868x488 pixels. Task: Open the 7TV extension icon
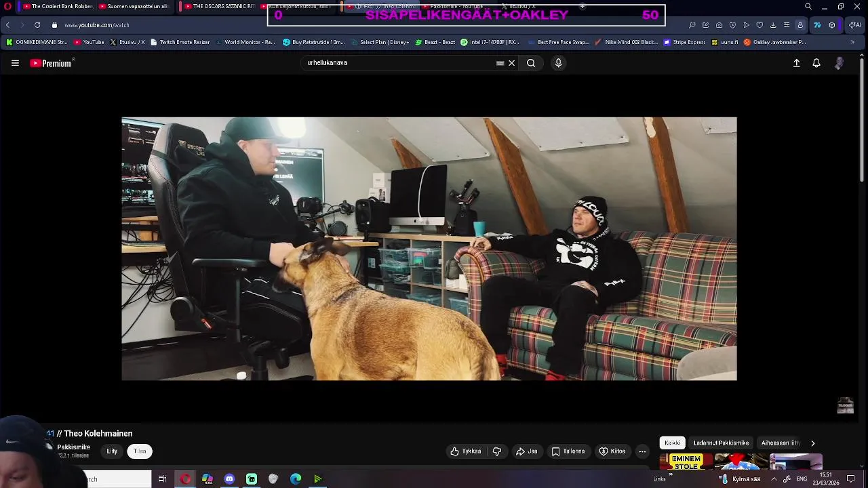pos(817,25)
